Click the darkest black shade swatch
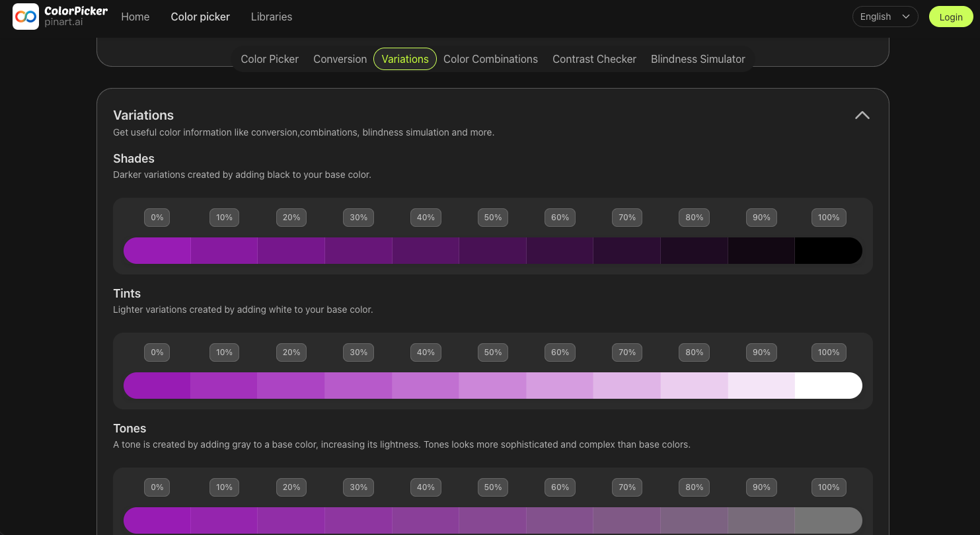Image resolution: width=980 pixels, height=535 pixels. 828,251
